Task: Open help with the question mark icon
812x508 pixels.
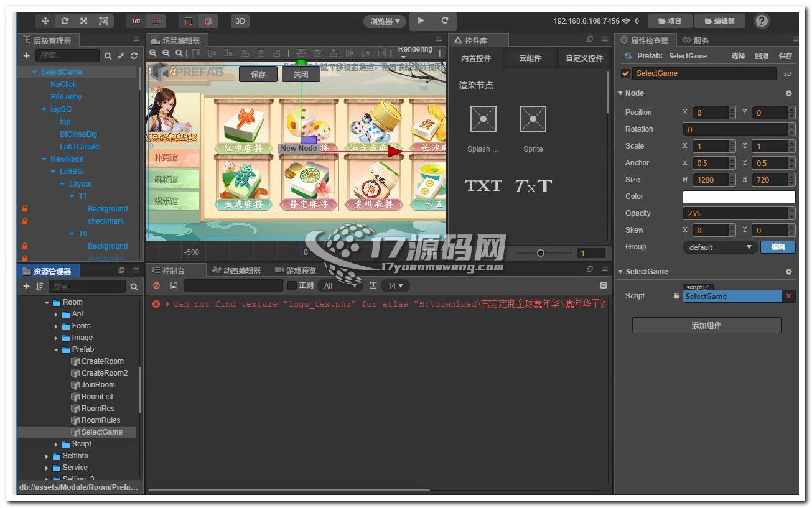Action: click(761, 21)
